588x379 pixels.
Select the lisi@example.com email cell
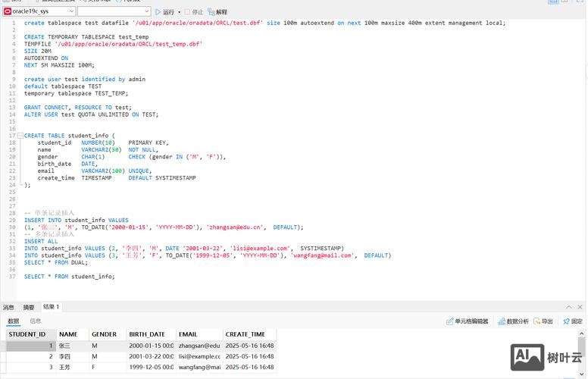tap(199, 356)
